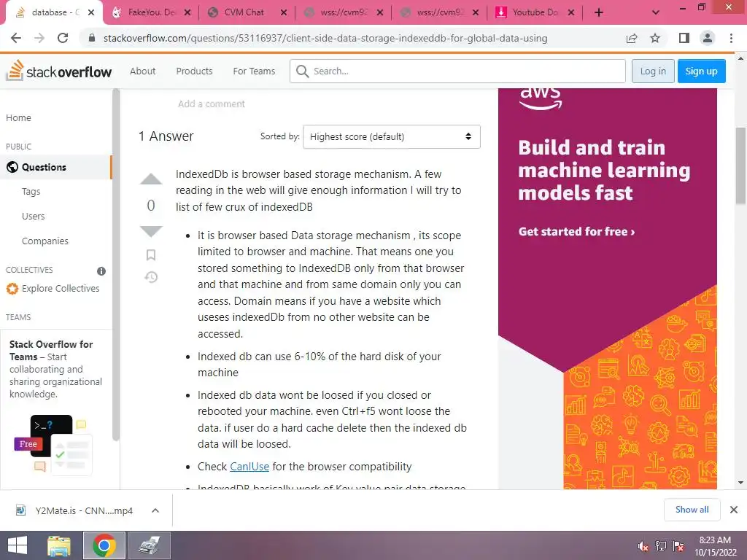Click the taskbar clock showing 8:23 AM
Image resolution: width=747 pixels, height=560 pixels.
tap(715, 546)
